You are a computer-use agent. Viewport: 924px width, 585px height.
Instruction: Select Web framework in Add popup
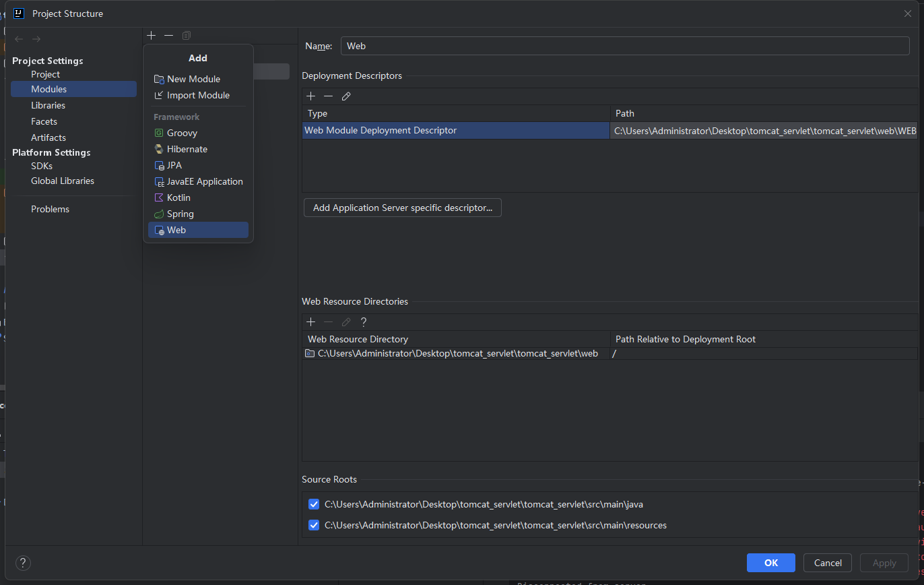click(198, 230)
